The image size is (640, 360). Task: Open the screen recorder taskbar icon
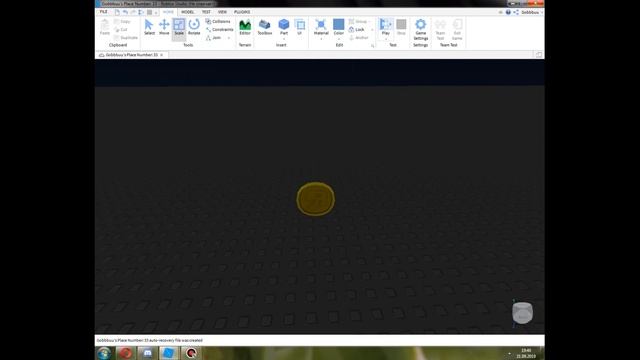(x=191, y=353)
